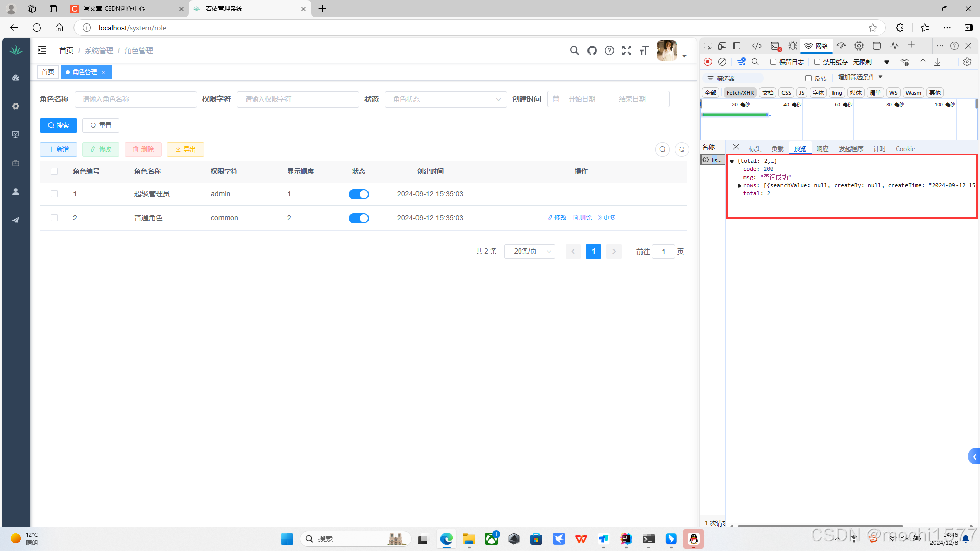Open the 角色状态 status dropdown

tap(446, 99)
